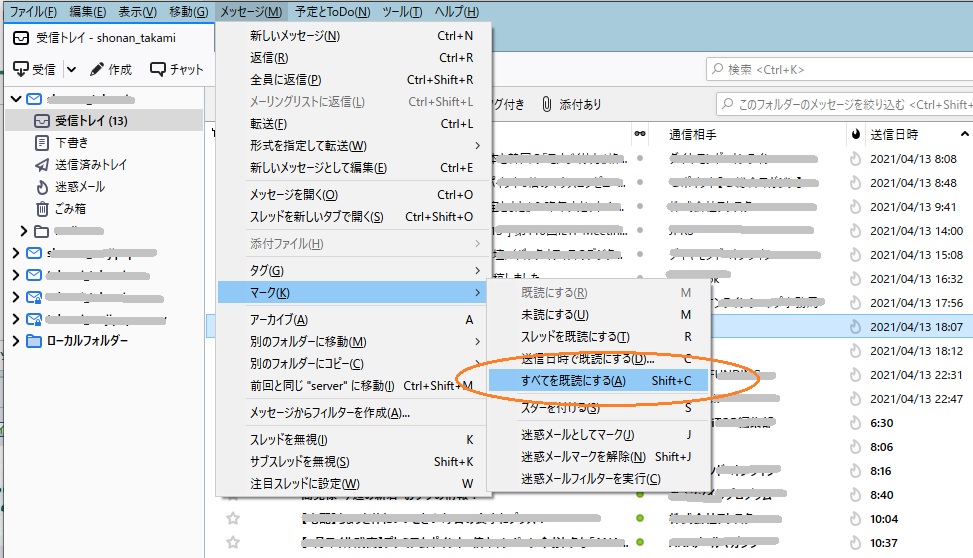Viewport: 973px width, 558px height.
Task: Toggle junk status of 8:08 message
Action: pyautogui.click(x=855, y=159)
